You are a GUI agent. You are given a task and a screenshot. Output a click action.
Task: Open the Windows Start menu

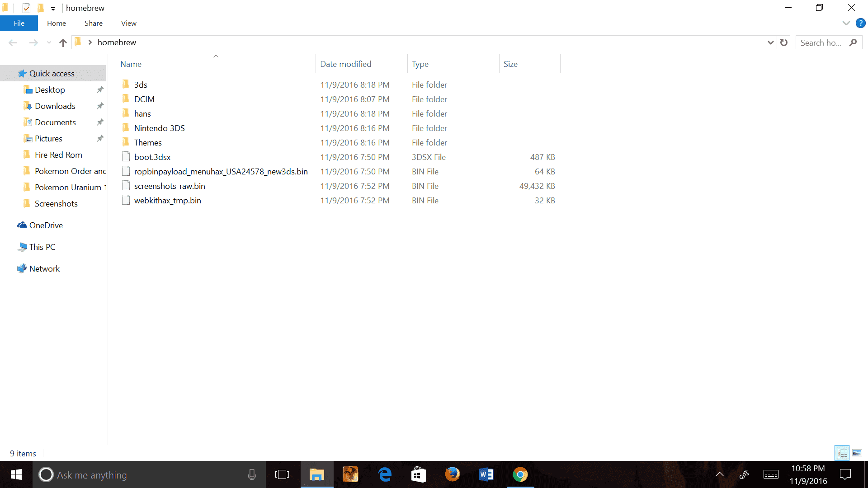16,474
